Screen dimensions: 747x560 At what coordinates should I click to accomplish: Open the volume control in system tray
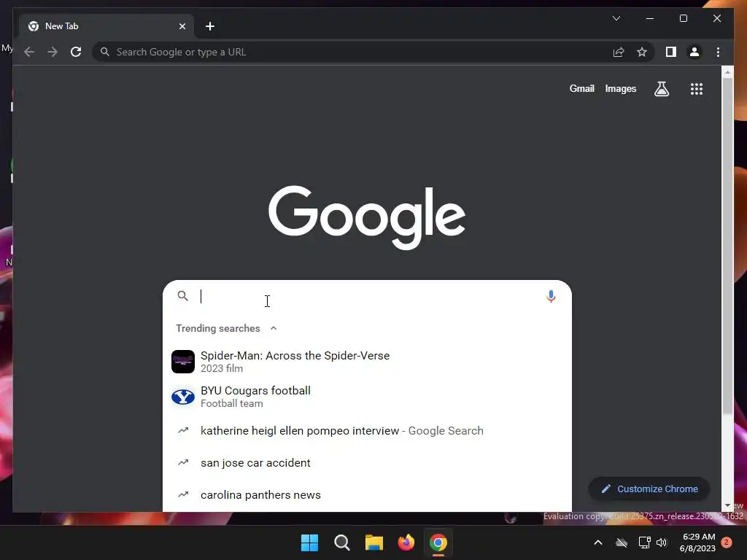coord(662,542)
